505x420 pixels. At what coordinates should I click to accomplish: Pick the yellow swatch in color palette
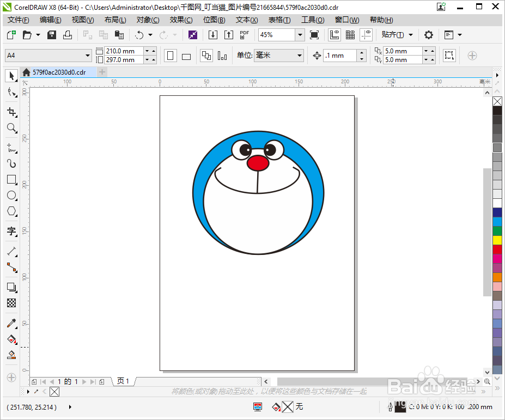[x=497, y=240]
